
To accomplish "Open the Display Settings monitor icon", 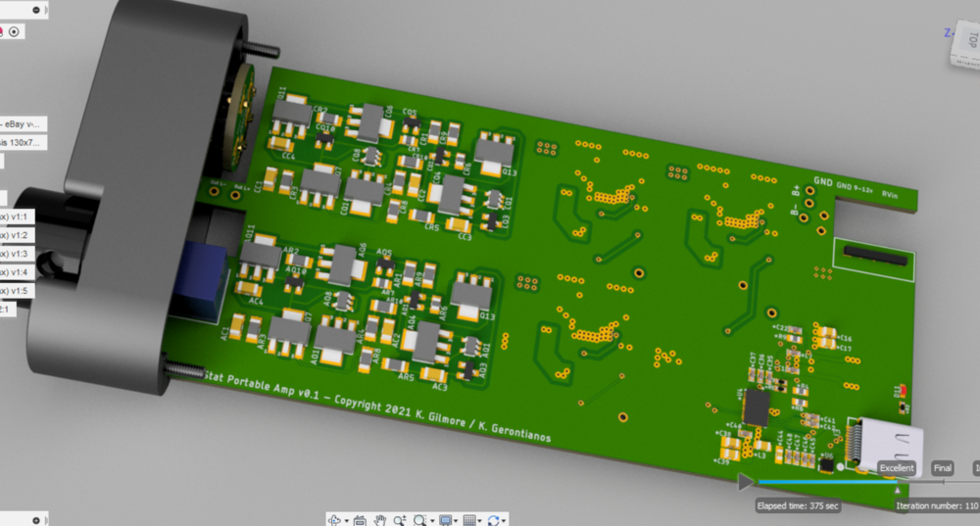I will click(446, 520).
